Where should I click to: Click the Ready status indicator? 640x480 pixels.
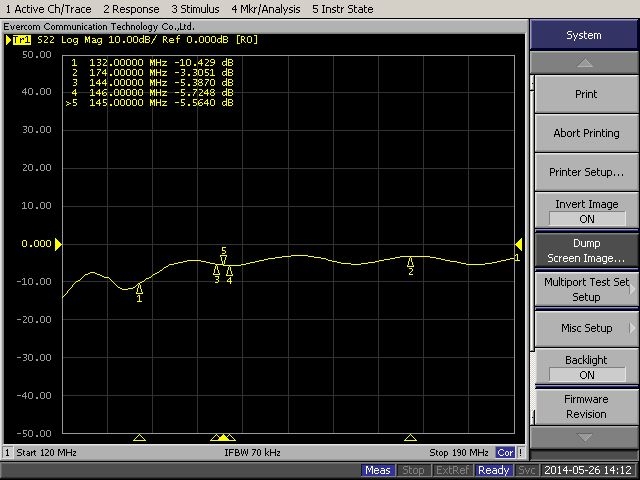pyautogui.click(x=493, y=470)
